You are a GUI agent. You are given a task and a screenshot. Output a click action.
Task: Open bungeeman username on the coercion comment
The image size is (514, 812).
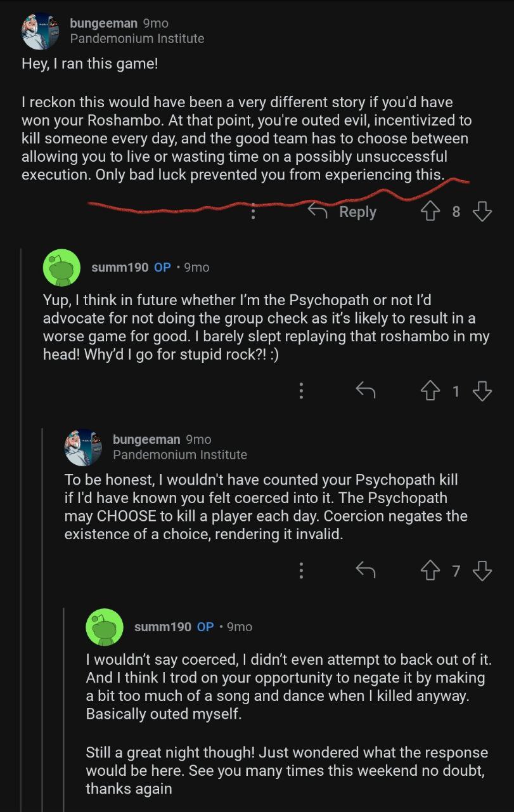pos(146,439)
